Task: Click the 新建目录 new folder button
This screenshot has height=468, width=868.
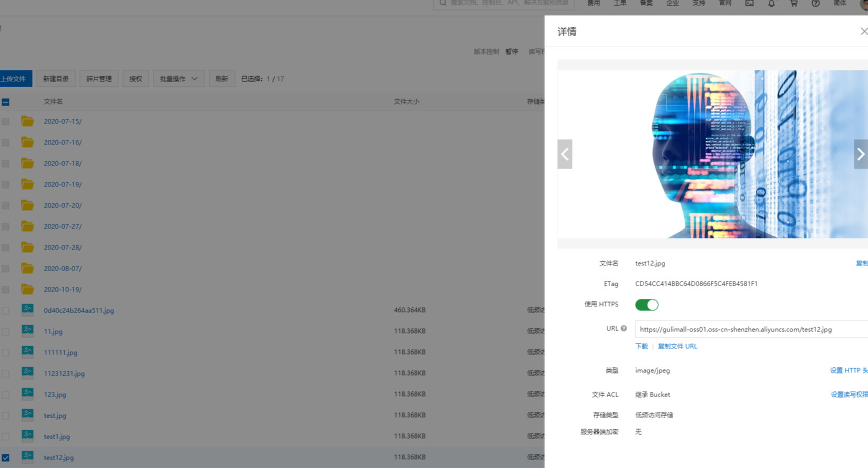Action: [56, 79]
